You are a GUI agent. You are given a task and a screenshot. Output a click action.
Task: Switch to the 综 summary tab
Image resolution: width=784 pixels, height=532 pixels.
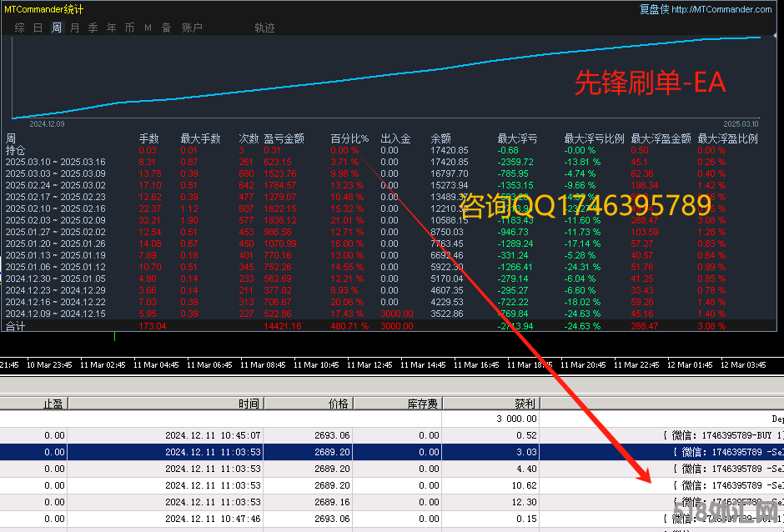tap(19, 28)
